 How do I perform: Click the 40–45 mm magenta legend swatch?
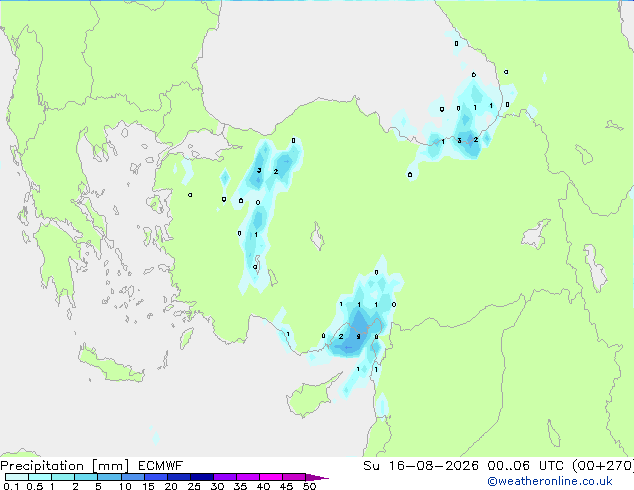coord(271,477)
